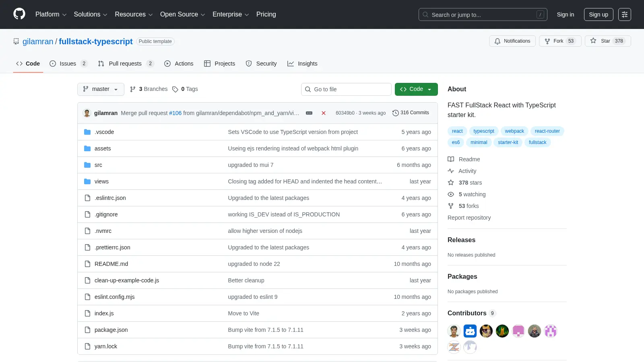Open the Readme link

click(x=464, y=159)
